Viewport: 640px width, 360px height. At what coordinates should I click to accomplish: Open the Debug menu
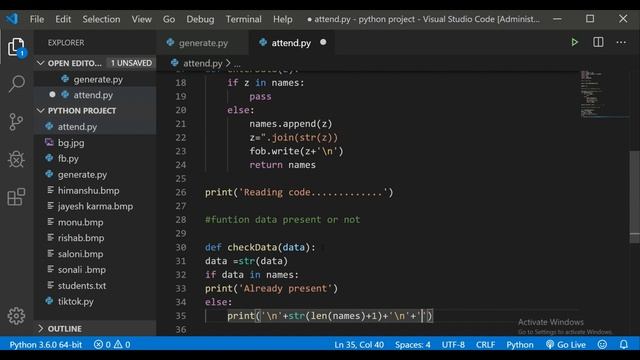point(200,19)
